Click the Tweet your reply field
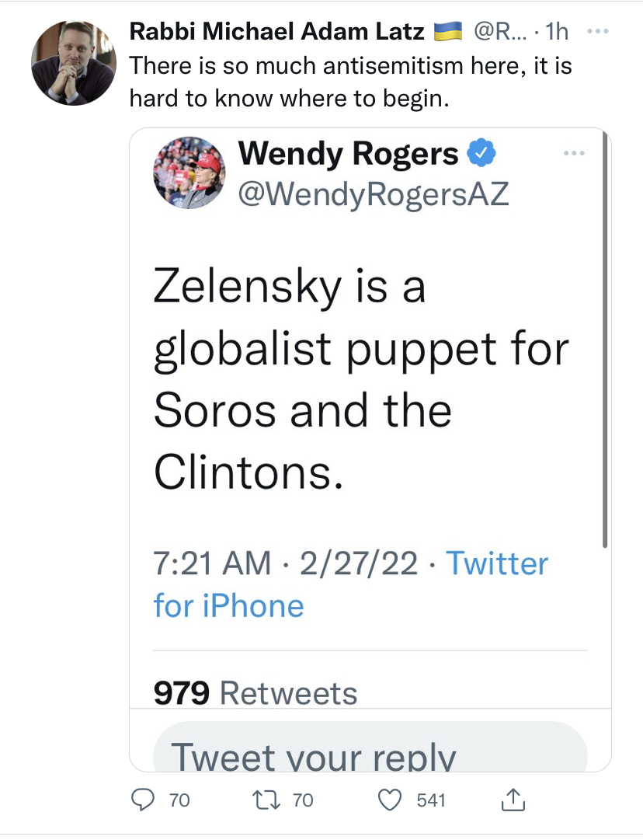The image size is (643, 840). (x=370, y=752)
